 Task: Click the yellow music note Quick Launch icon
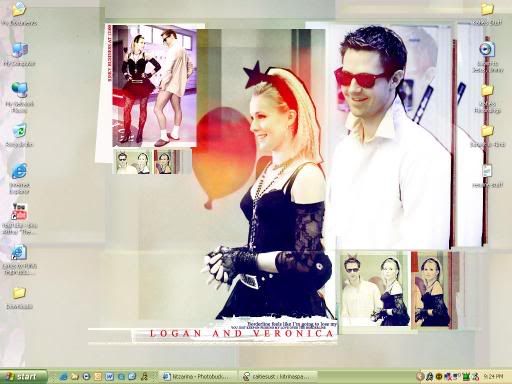144,377
